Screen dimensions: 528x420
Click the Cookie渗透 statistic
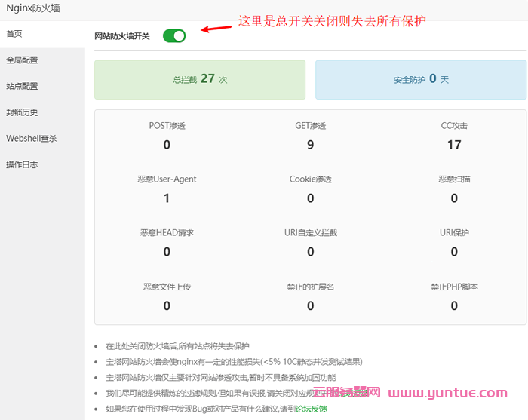coord(310,198)
